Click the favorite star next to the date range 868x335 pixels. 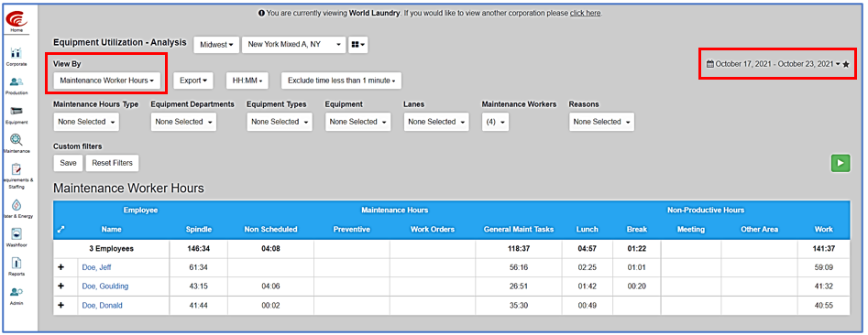click(x=846, y=64)
